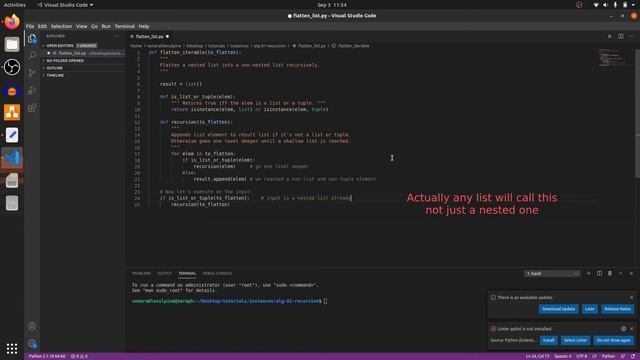Open the Extensions view
The image size is (640, 360).
32,108
